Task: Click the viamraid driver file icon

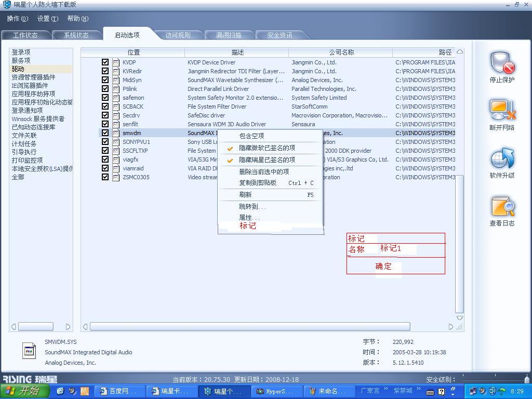Action: point(116,168)
